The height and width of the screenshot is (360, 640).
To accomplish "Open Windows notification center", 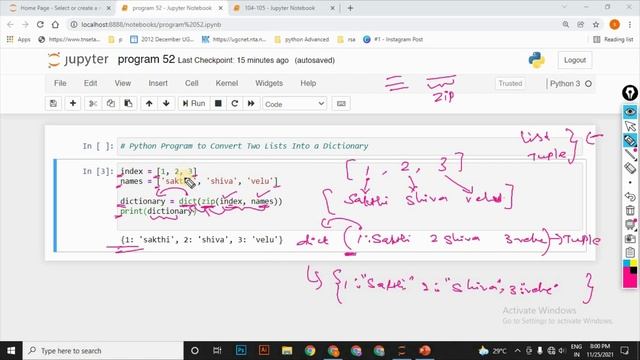I will 624,351.
